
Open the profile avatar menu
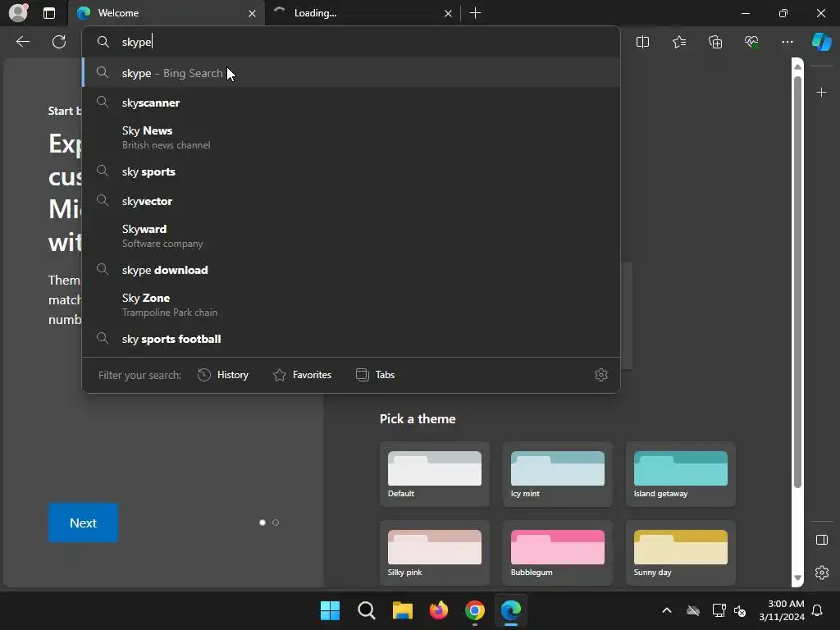coord(18,12)
